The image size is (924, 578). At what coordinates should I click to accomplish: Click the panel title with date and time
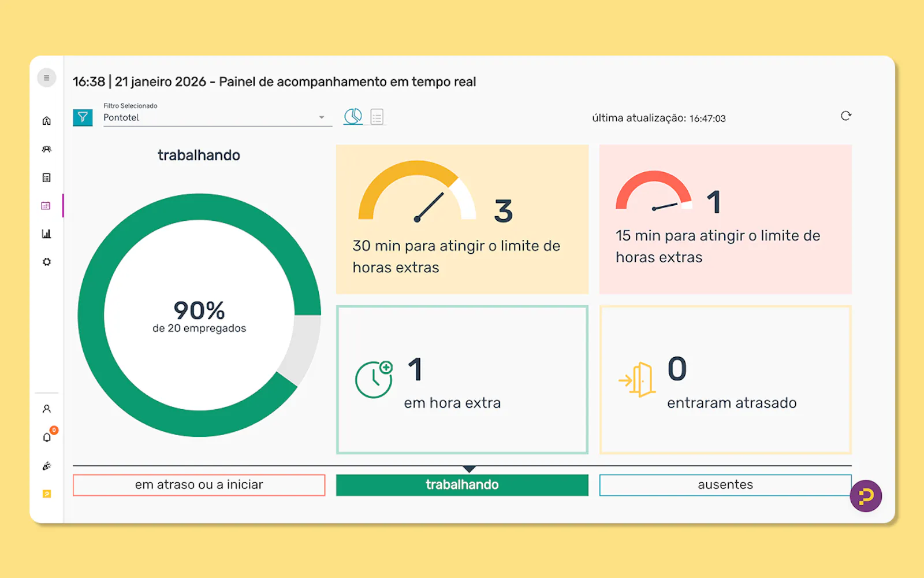(x=274, y=81)
